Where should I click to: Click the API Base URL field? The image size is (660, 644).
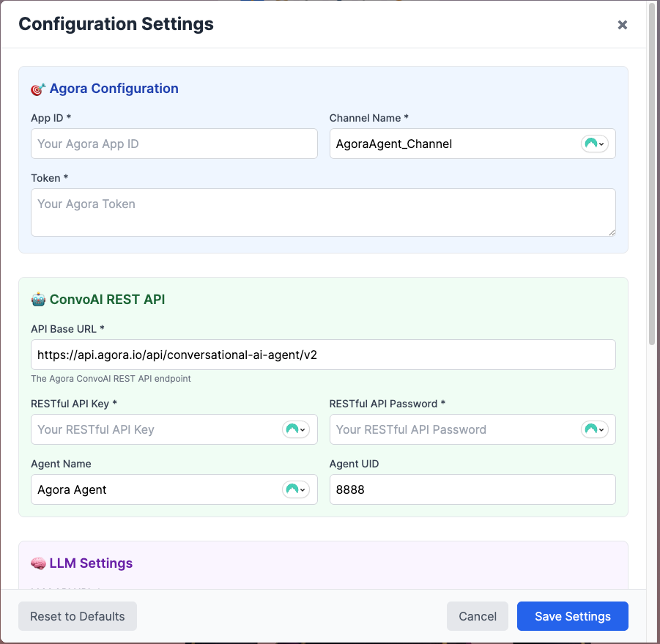pos(322,355)
